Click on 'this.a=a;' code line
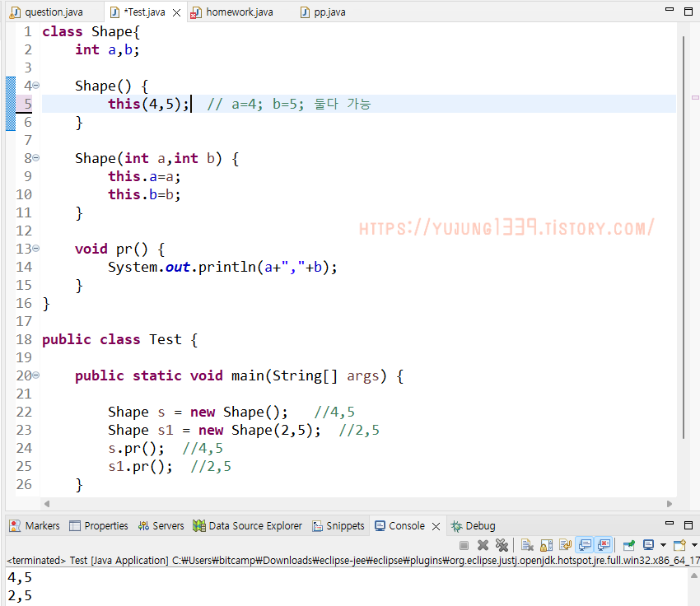Viewport: 700px width, 606px height. tap(144, 176)
